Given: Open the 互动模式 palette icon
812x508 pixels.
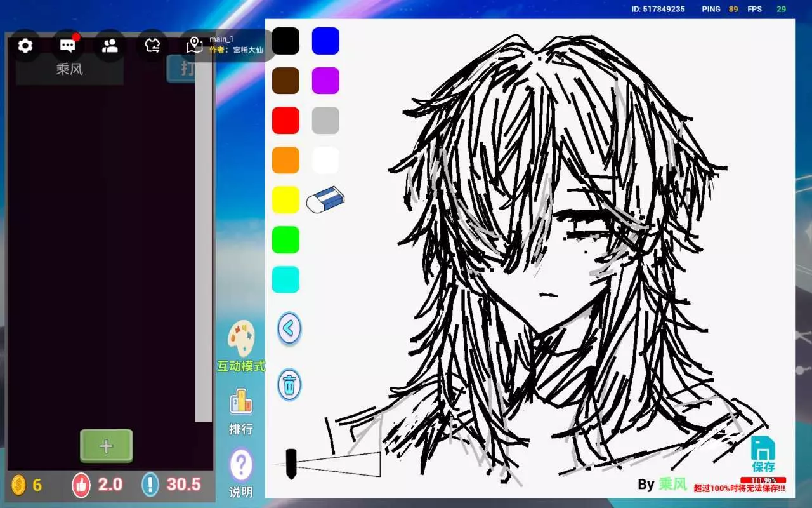Looking at the screenshot, I should (241, 338).
